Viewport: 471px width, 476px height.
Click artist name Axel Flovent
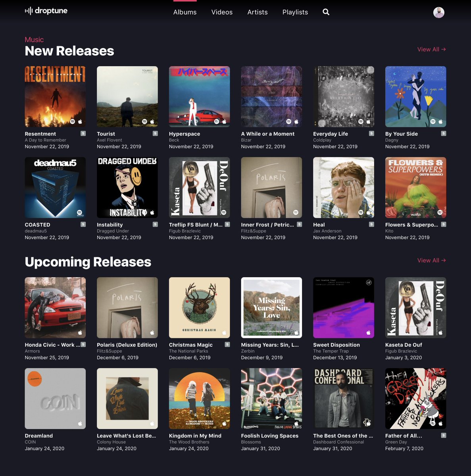[110, 140]
